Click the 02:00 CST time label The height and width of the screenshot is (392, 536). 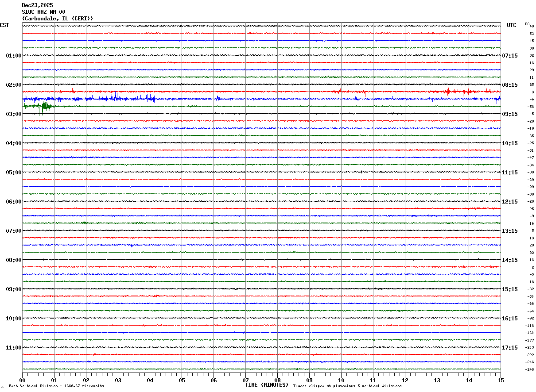pyautogui.click(x=13, y=85)
